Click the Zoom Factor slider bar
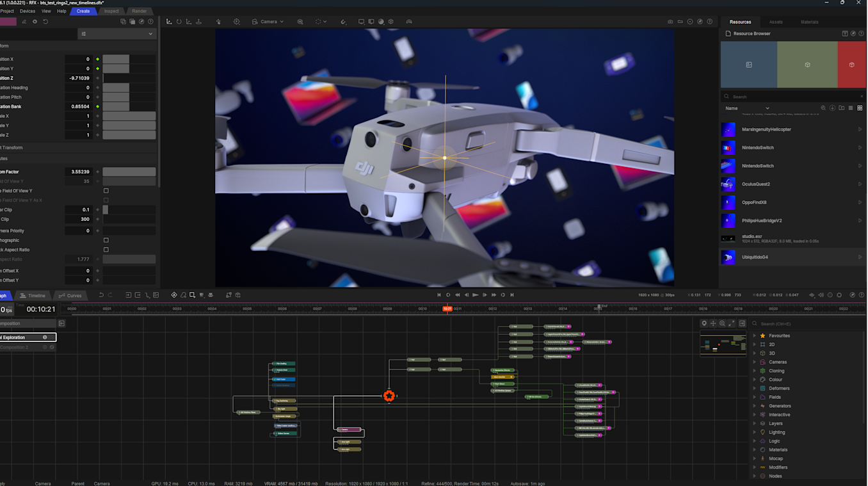This screenshot has width=868, height=486. pyautogui.click(x=129, y=172)
